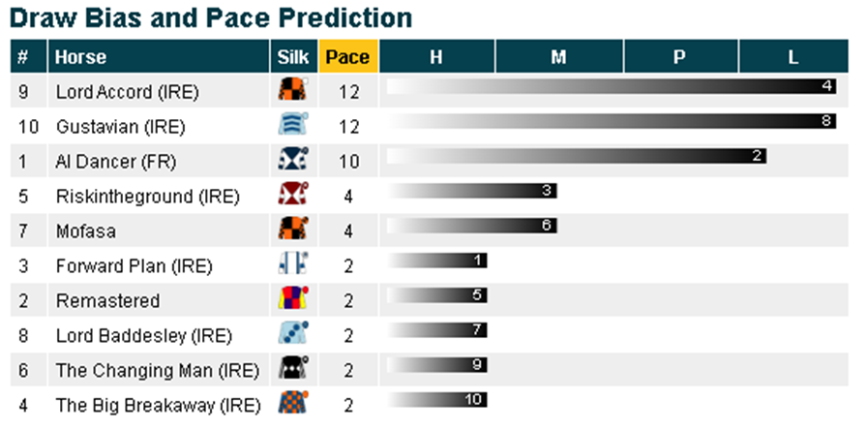Sort by the Horse column header

81,56
